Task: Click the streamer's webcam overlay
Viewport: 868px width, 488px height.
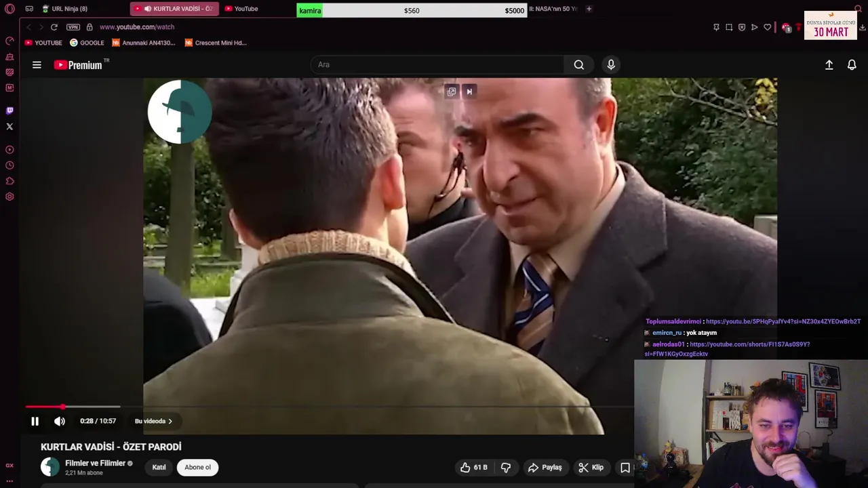Action: tap(751, 424)
